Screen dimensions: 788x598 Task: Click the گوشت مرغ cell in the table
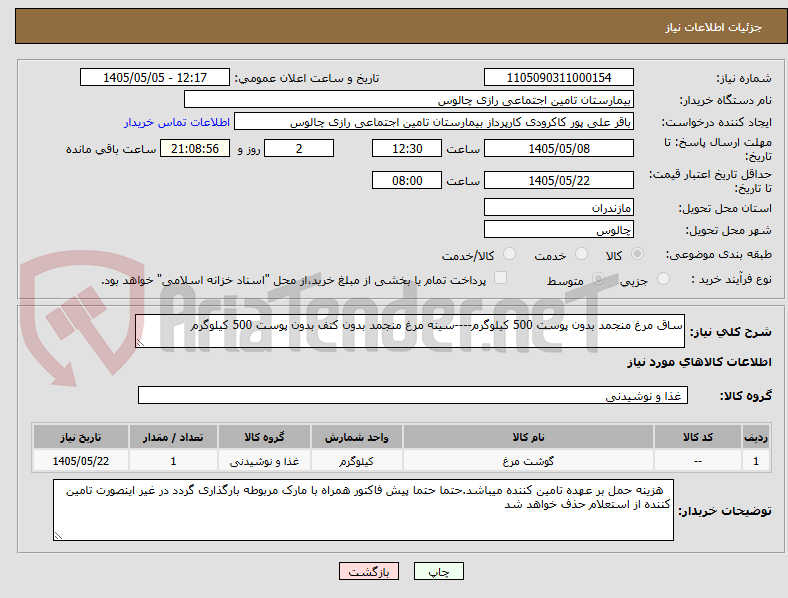[528, 461]
